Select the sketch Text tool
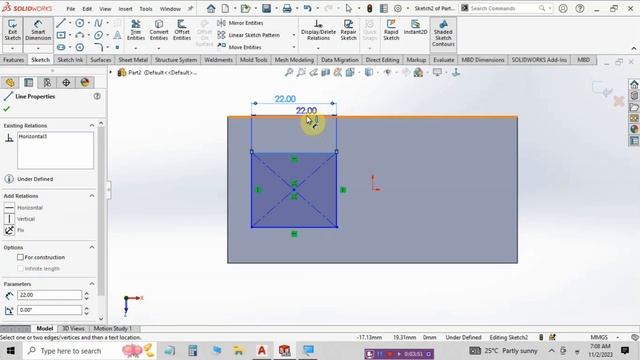 click(117, 35)
